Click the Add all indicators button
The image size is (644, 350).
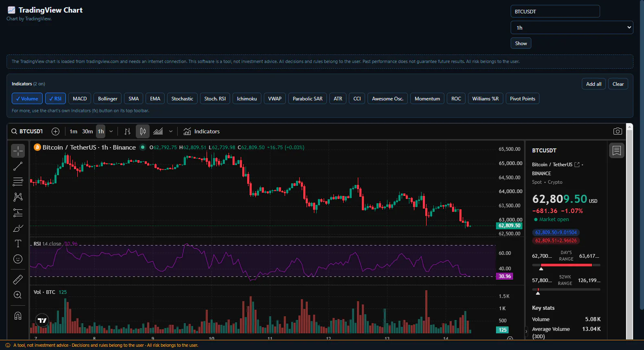click(594, 84)
